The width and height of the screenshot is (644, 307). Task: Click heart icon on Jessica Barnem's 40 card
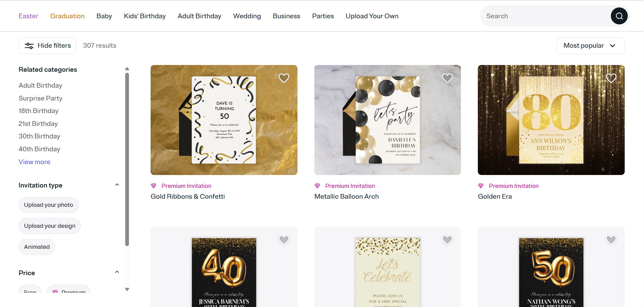(x=284, y=240)
